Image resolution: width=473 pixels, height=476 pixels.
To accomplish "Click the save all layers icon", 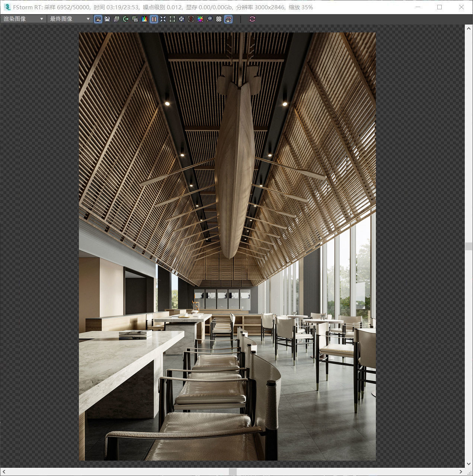I will coord(116,19).
